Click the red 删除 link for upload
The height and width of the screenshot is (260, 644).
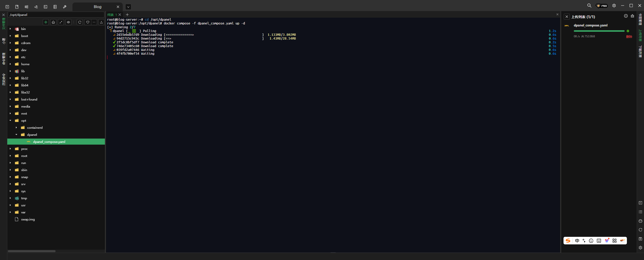(629, 37)
